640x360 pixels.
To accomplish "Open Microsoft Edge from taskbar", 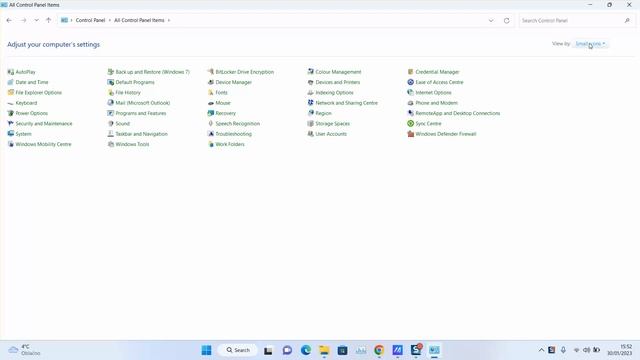I will pyautogui.click(x=306, y=350).
